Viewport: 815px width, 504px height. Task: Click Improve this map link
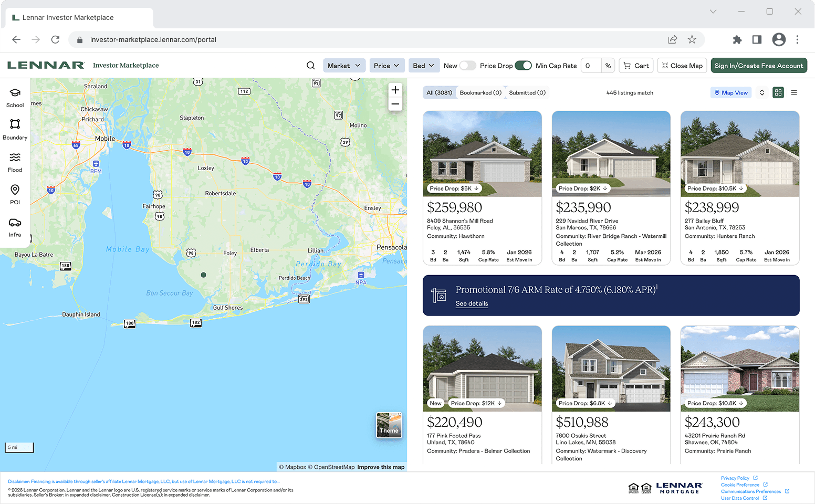381,467
